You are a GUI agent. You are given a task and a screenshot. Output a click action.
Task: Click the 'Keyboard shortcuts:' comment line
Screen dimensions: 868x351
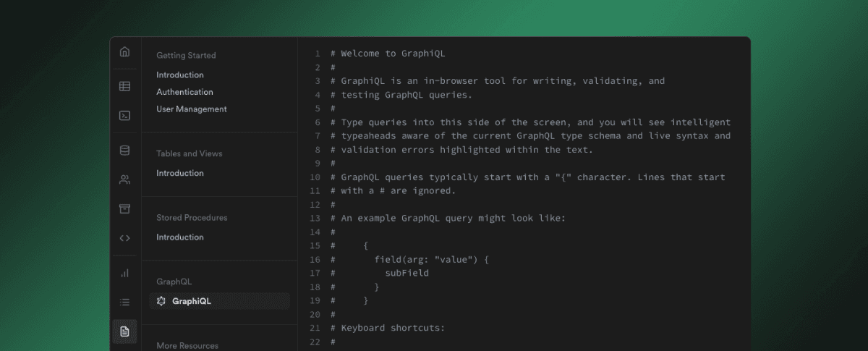click(x=393, y=328)
